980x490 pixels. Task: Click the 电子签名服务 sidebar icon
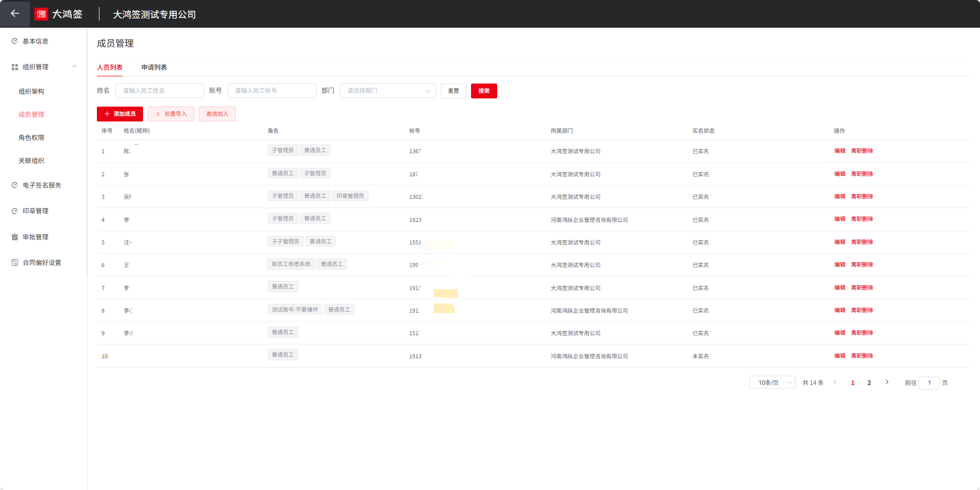point(15,186)
